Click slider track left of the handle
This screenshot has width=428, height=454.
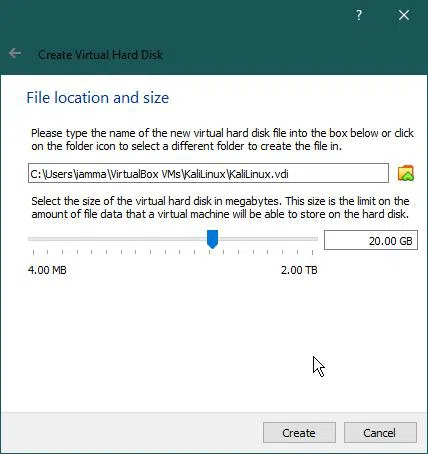117,239
